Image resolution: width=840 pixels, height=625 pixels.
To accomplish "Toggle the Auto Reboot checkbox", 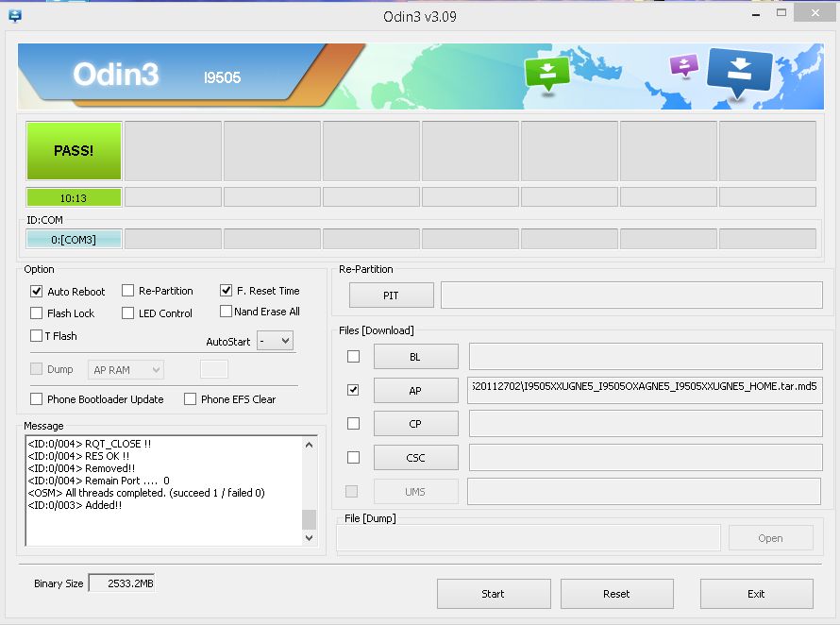I will click(x=37, y=291).
